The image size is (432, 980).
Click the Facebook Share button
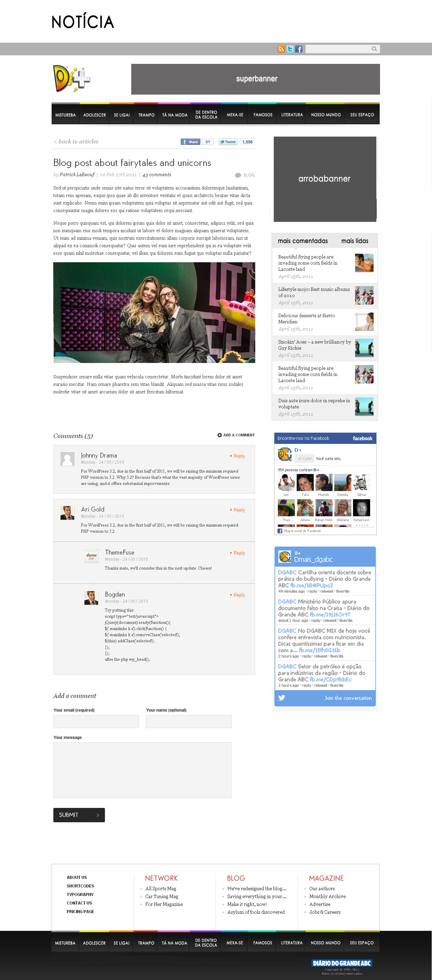(x=190, y=142)
